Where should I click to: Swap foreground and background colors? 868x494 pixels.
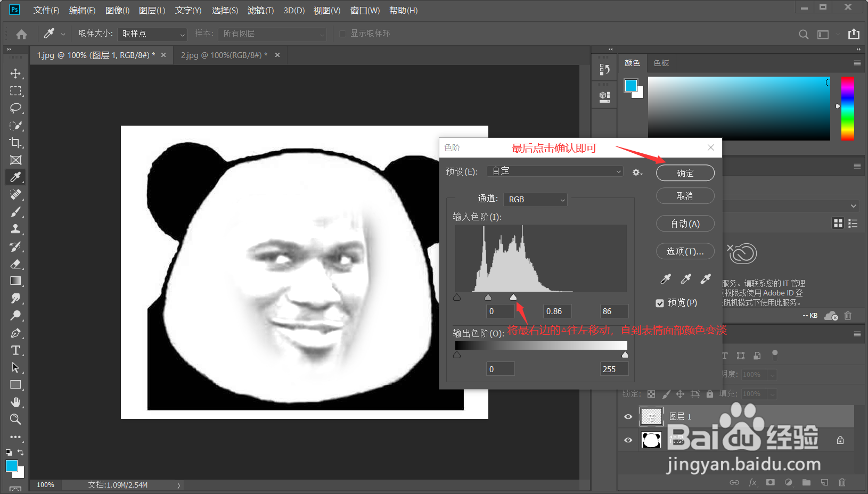21,452
